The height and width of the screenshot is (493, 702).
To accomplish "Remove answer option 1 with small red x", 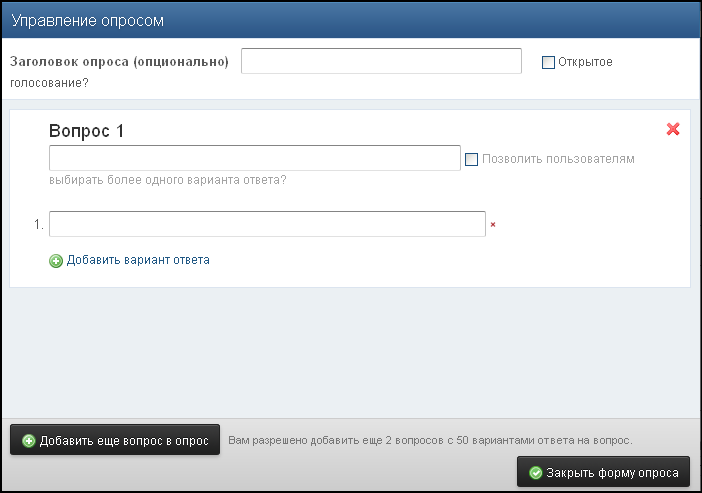I will tap(493, 225).
